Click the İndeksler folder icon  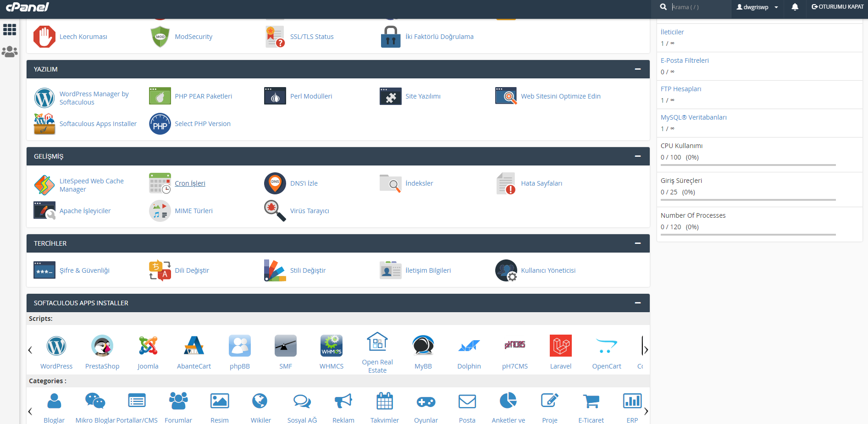[x=391, y=183]
